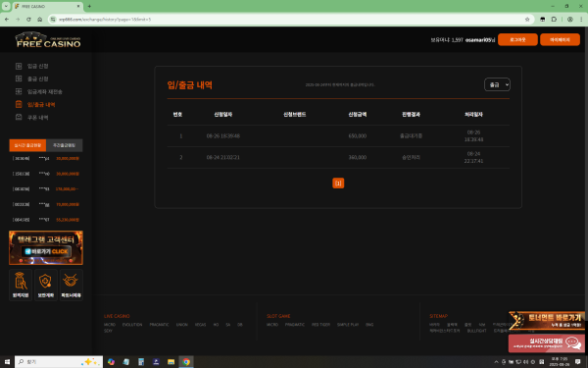Open the 출금 filter dropdown

pos(497,84)
